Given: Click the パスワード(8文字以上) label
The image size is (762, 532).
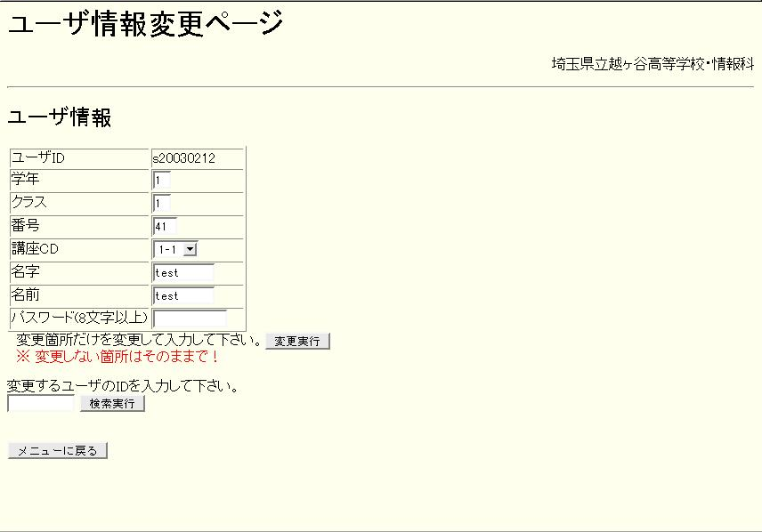Looking at the screenshot, I should (79, 318).
